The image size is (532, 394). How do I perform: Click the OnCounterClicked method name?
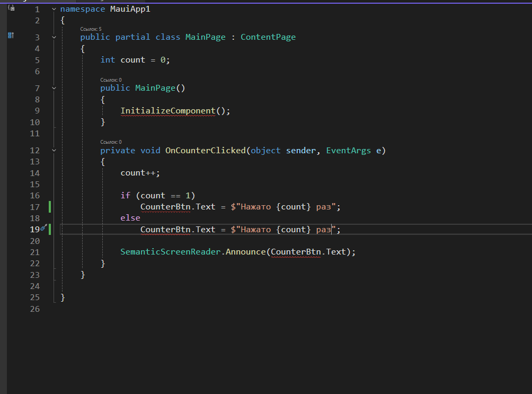205,151
